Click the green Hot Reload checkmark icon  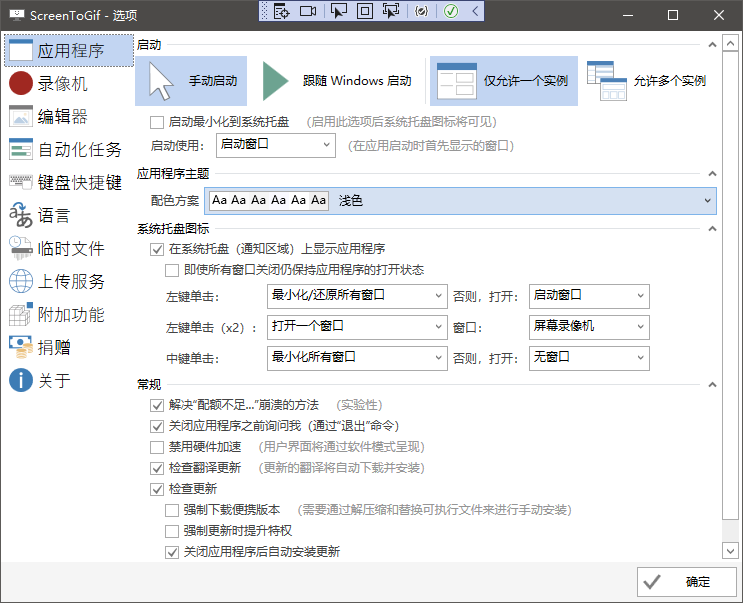click(451, 11)
